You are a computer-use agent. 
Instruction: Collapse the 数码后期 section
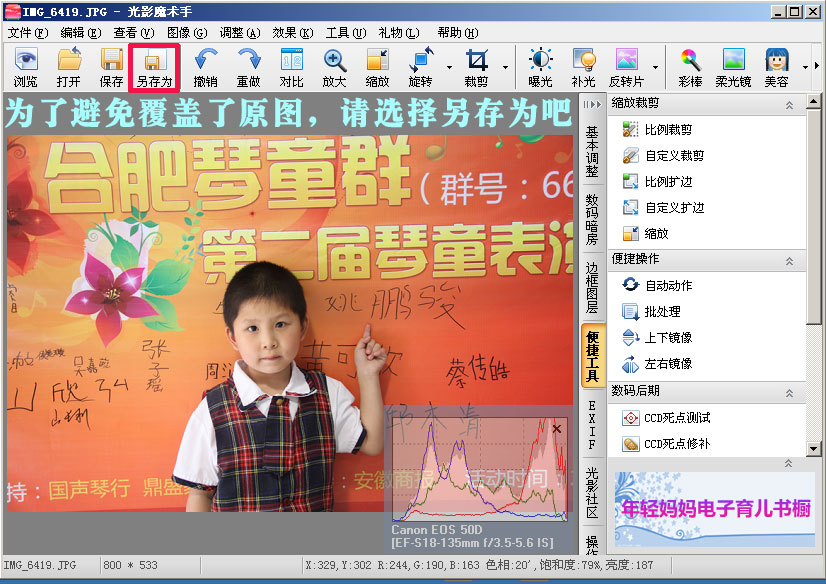pyautogui.click(x=789, y=393)
